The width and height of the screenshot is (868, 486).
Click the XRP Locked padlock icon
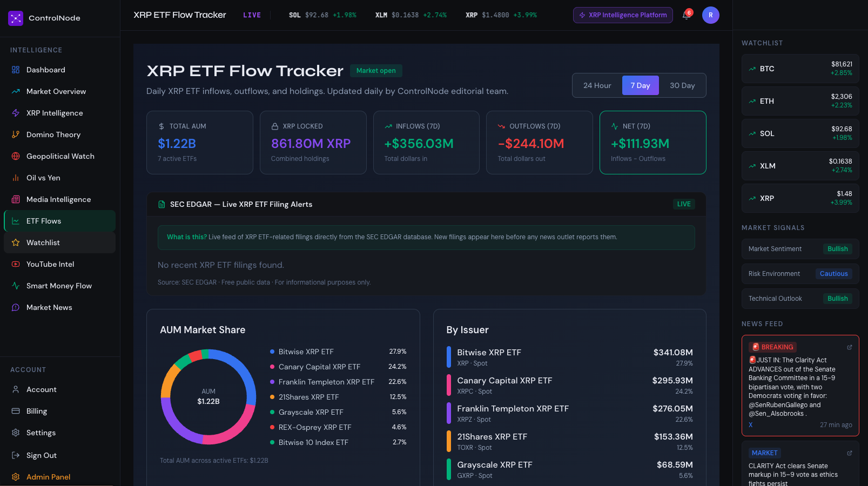tap(275, 126)
